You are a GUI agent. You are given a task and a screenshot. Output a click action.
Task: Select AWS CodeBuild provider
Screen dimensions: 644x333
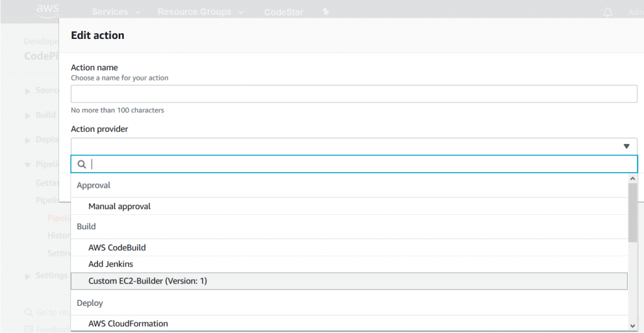[349, 248]
